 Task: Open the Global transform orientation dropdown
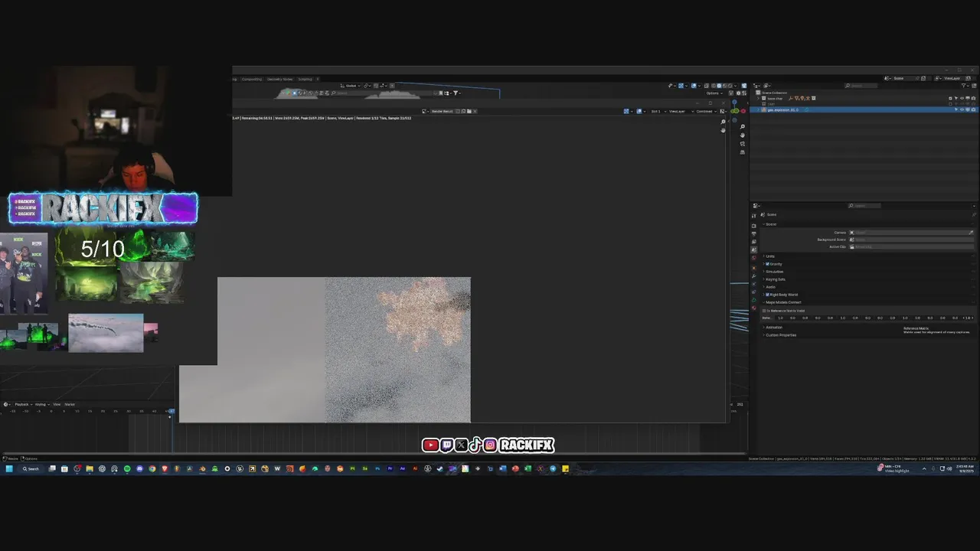351,86
